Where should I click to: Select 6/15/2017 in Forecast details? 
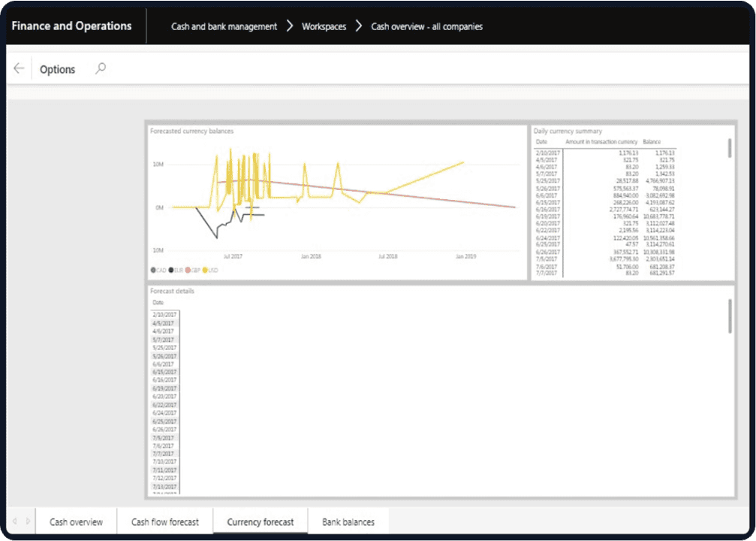tap(164, 372)
